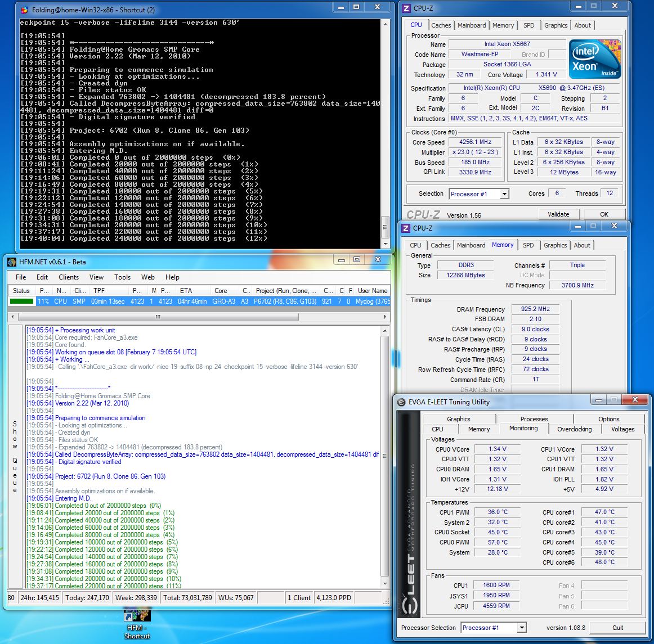Click the DRAM Frequency value '925.2 MHz'
The image size is (654, 644).
coord(535,309)
